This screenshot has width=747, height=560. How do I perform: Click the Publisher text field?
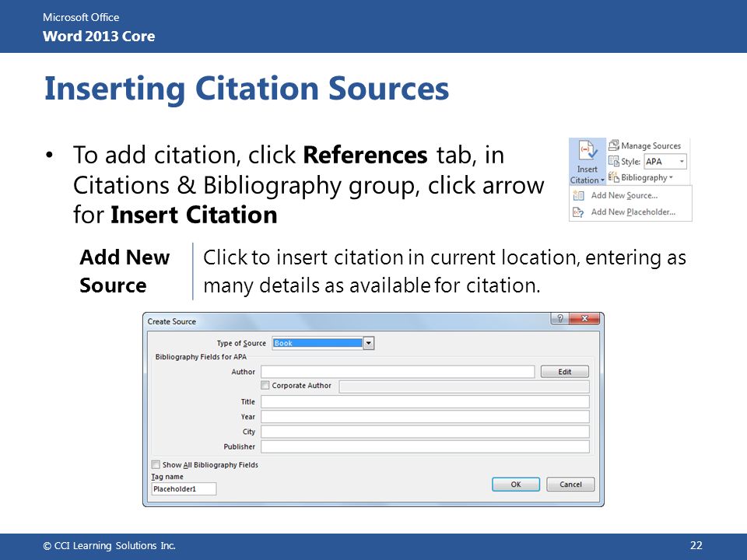425,446
